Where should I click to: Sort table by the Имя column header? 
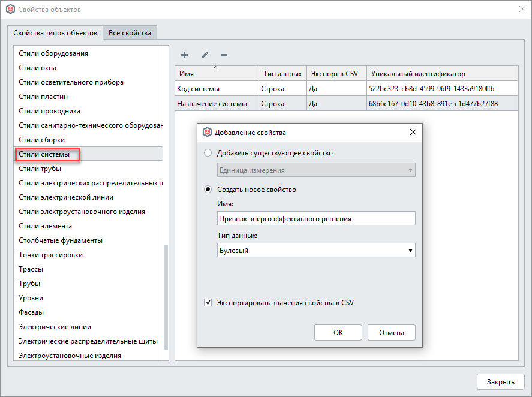point(217,73)
